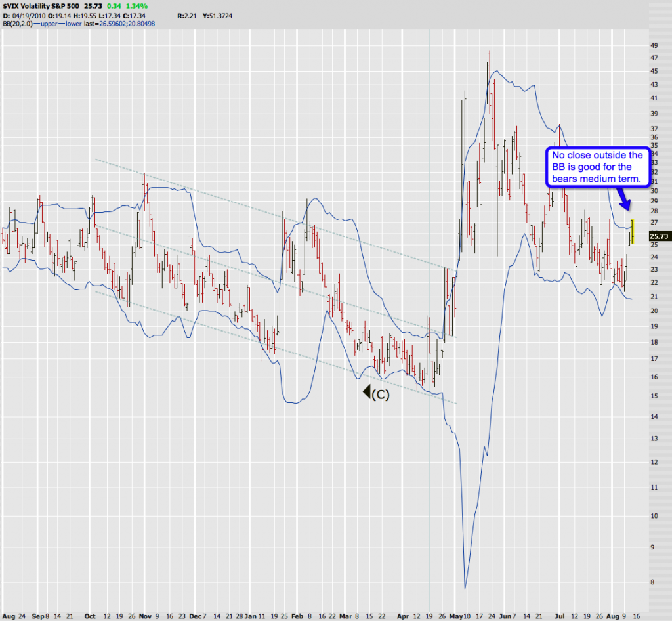The width and height of the screenshot is (672, 621).
Task: Select the Feb label on time axis
Action: (297, 616)
